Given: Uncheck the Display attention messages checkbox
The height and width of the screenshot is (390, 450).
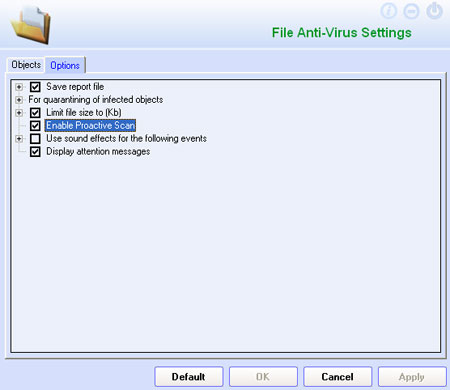Looking at the screenshot, I should [35, 152].
